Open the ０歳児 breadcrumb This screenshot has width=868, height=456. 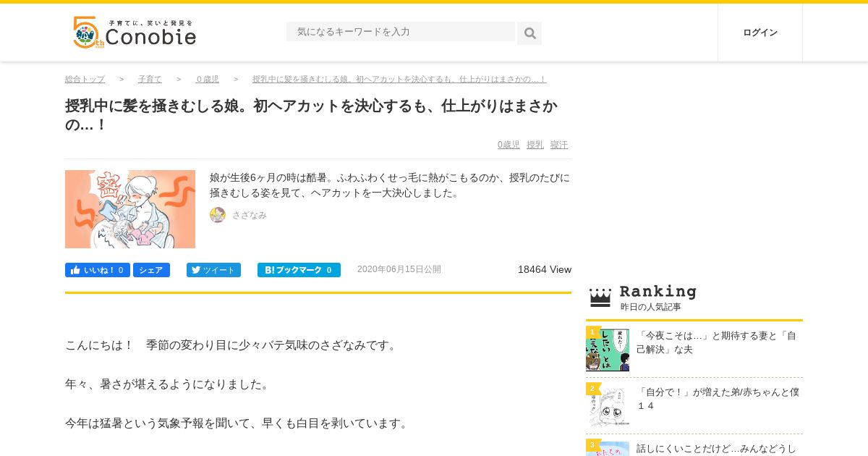(207, 80)
